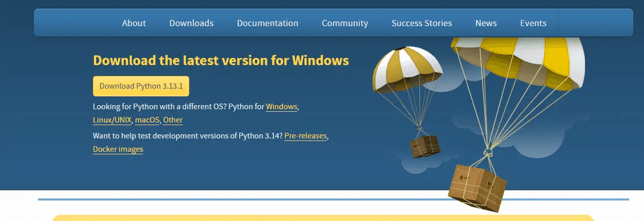Open the Events navigation item

[533, 23]
